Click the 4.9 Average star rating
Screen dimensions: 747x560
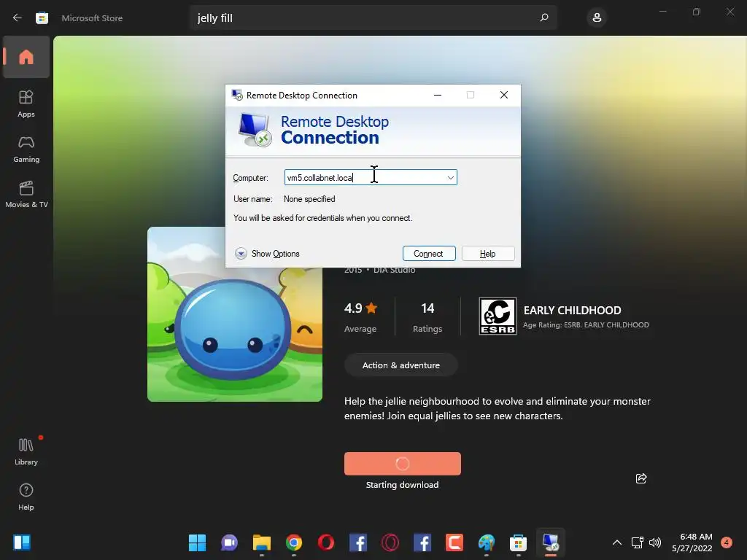[x=360, y=316]
